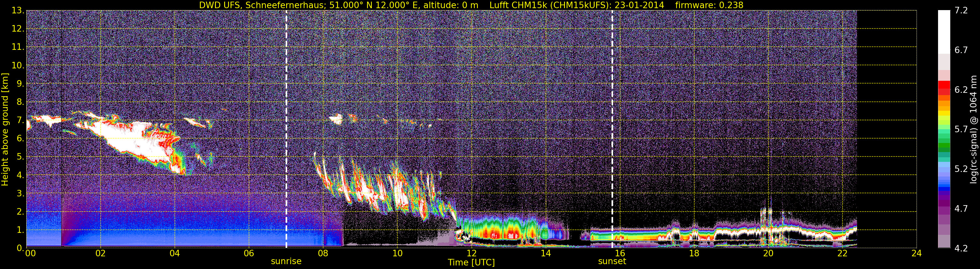
Task: Click the colorbar tick value 7.2
Action: [x=961, y=10]
